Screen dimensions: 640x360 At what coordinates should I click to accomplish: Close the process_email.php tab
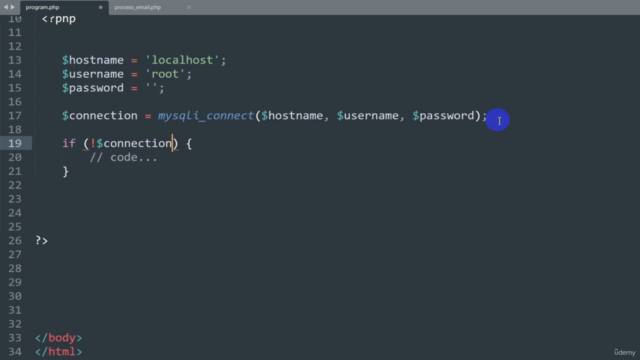pyautogui.click(x=189, y=7)
